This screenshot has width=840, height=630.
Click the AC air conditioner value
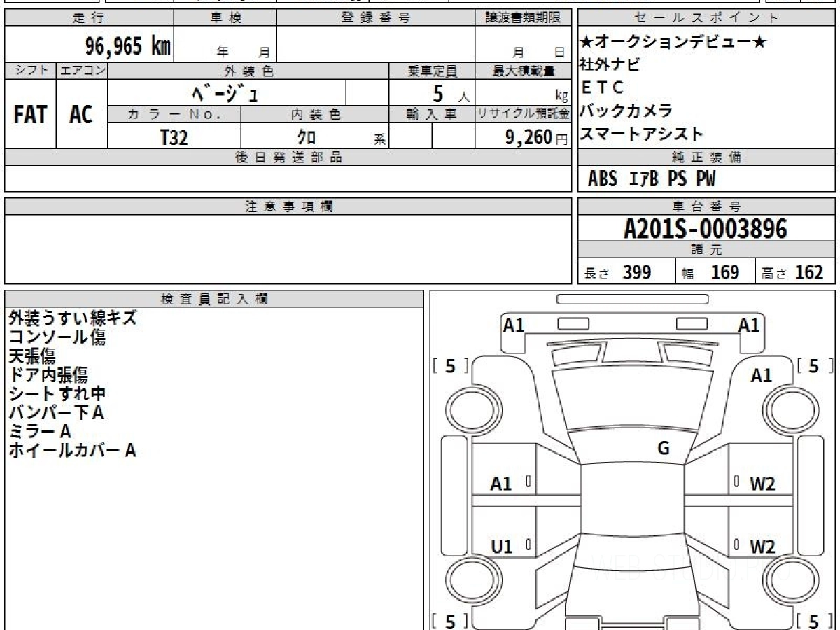(x=81, y=114)
